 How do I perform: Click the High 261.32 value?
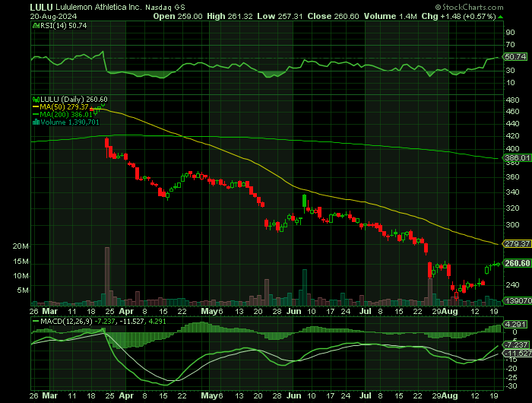coord(230,16)
